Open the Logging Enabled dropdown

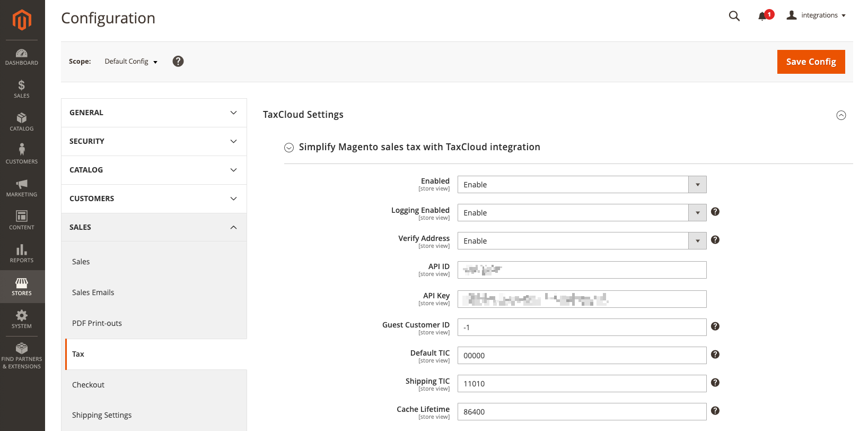582,213
